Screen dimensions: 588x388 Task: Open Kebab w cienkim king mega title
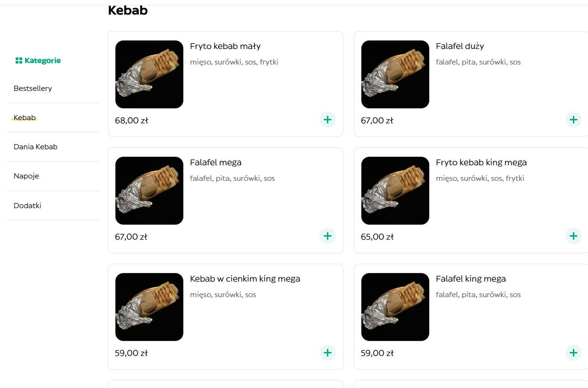245,279
